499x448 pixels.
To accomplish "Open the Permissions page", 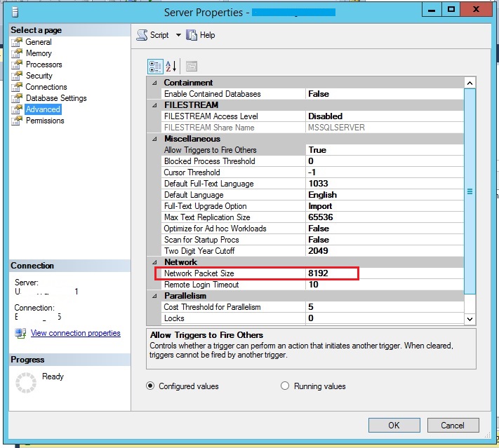I will pos(45,121).
